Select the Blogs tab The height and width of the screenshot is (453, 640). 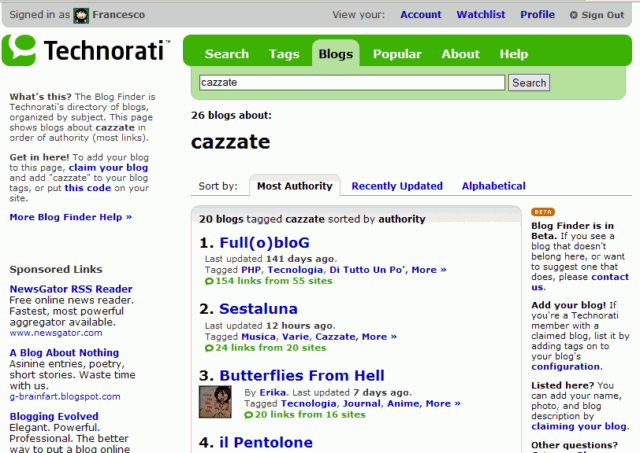(336, 54)
